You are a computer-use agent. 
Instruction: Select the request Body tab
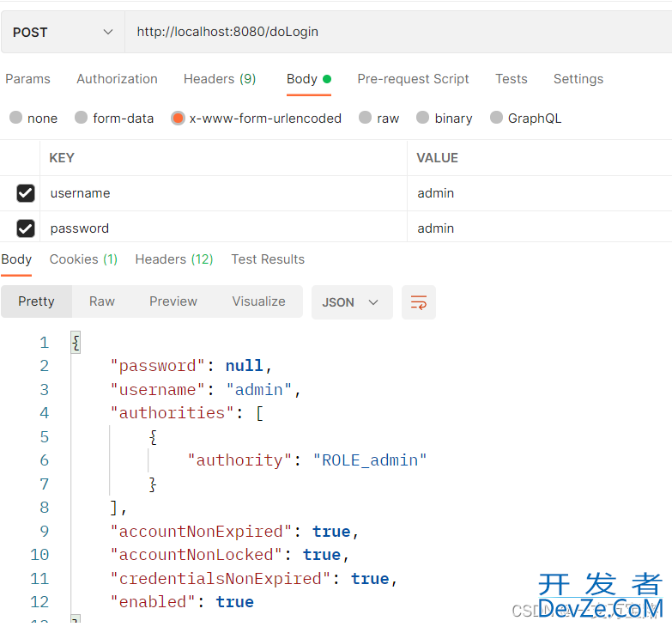tap(309, 79)
